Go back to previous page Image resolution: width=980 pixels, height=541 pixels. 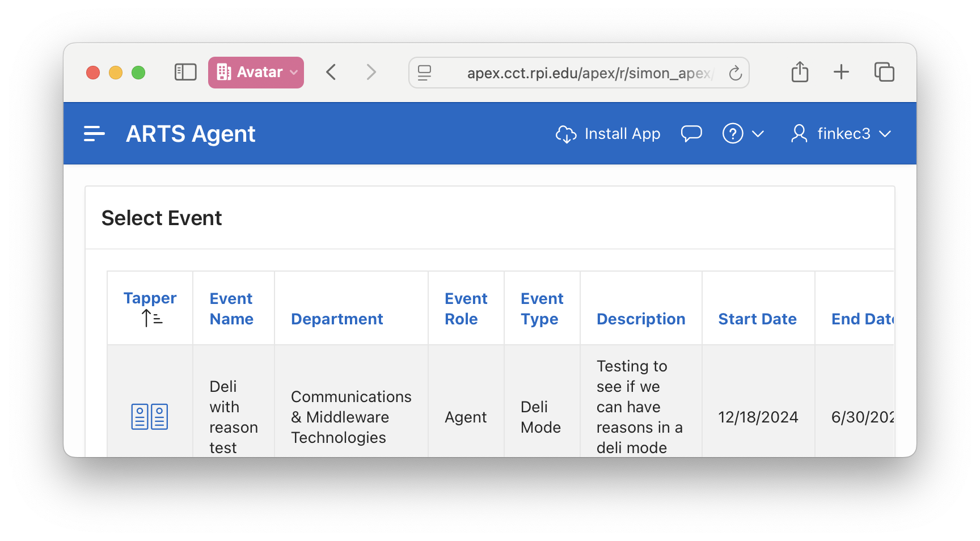(x=332, y=72)
